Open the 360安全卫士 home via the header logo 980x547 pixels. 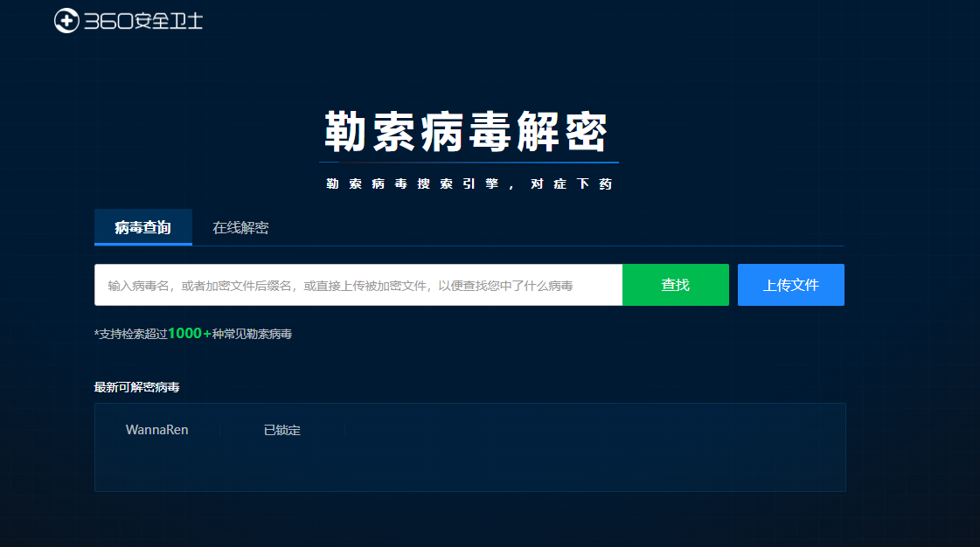pos(128,21)
